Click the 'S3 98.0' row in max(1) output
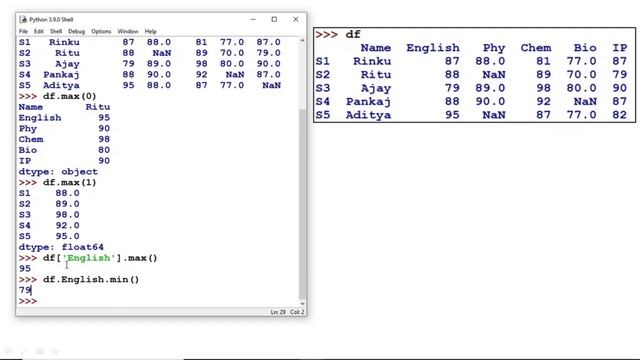This screenshot has width=640, height=360. click(49, 215)
